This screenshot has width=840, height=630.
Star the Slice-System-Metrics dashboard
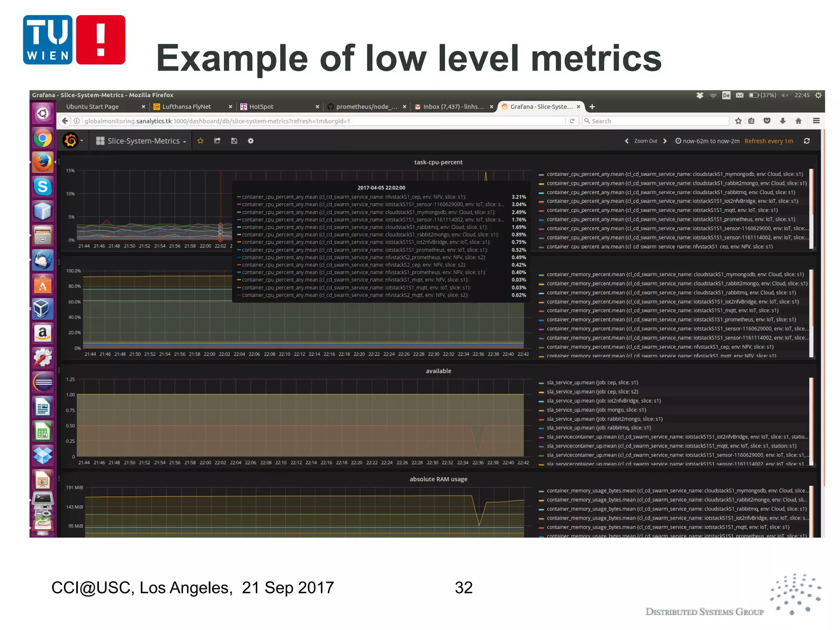pyautogui.click(x=201, y=141)
